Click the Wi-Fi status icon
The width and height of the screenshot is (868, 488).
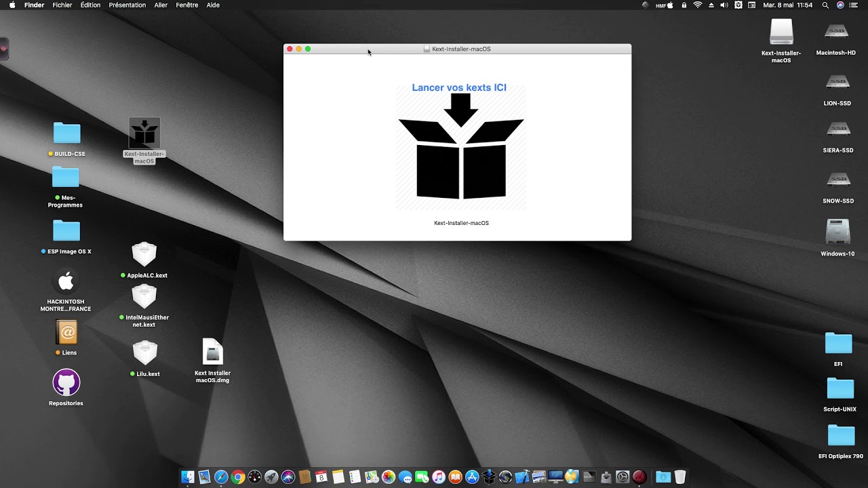coord(697,5)
